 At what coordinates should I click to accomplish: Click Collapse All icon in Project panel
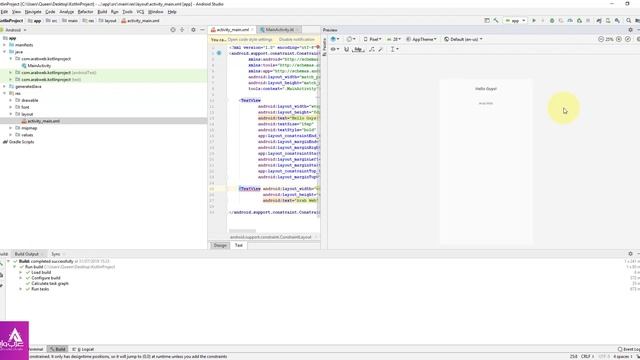182,30
